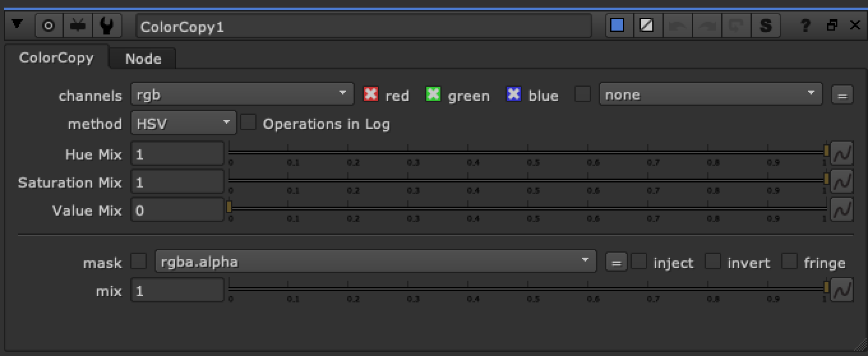Open node help question mark icon

[x=806, y=26]
